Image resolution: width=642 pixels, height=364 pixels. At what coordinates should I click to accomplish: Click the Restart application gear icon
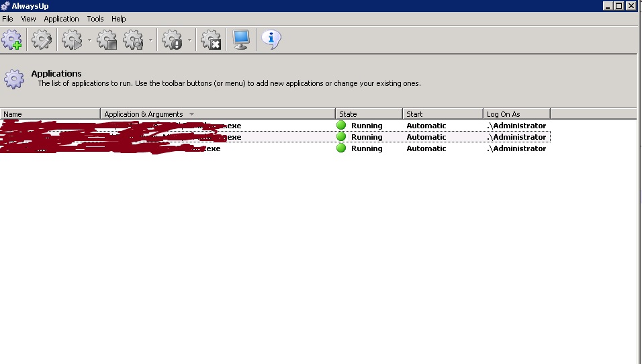134,40
